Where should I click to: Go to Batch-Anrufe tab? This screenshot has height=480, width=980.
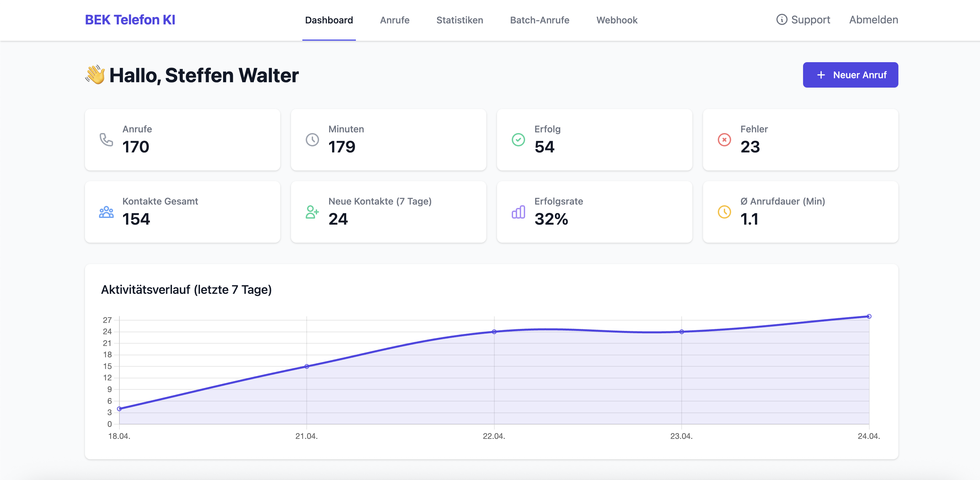click(x=540, y=20)
